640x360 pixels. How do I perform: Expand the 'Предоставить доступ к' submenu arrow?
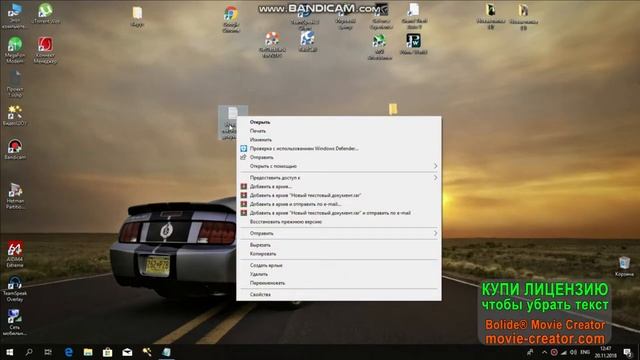(435, 178)
